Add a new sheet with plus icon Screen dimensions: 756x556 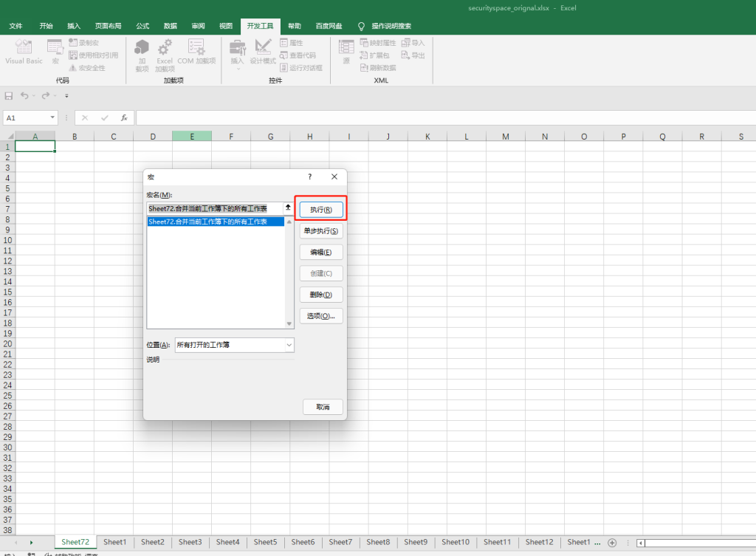click(x=612, y=543)
